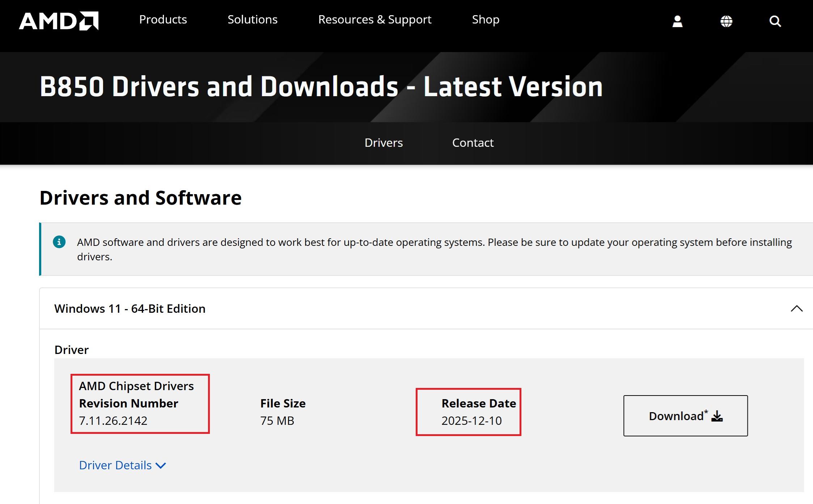The width and height of the screenshot is (813, 504).
Task: Click the AMD logo
Action: (x=59, y=21)
